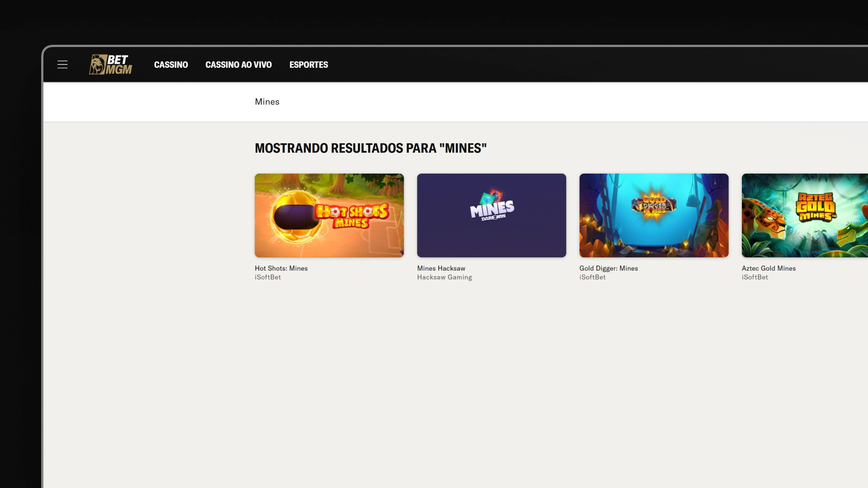The image size is (868, 488).
Task: Open the purple Mines Dare2Win game tile
Action: [x=491, y=216]
